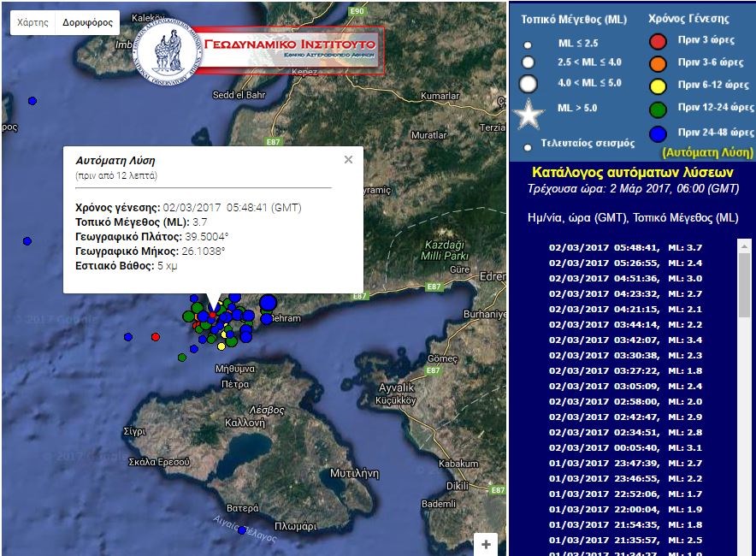
Task: Click the map zoom-in plus button
Action: tap(486, 544)
